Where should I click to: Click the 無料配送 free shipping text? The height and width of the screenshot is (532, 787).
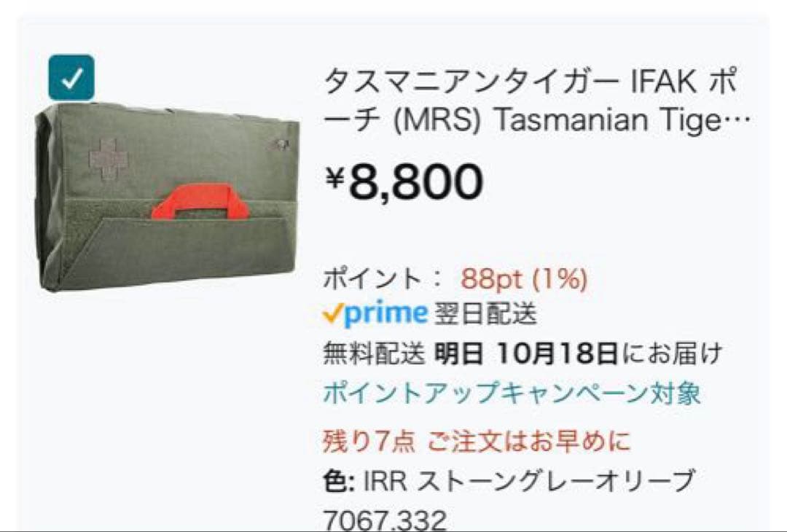click(374, 353)
